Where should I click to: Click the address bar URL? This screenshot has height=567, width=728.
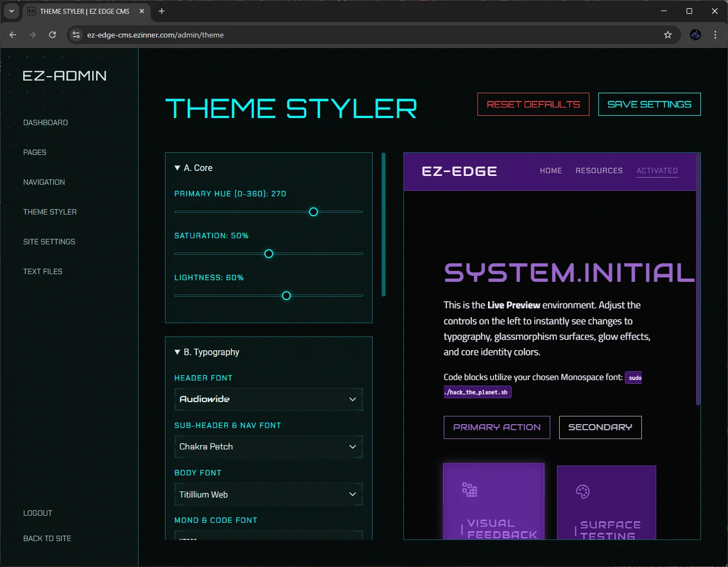(x=156, y=35)
